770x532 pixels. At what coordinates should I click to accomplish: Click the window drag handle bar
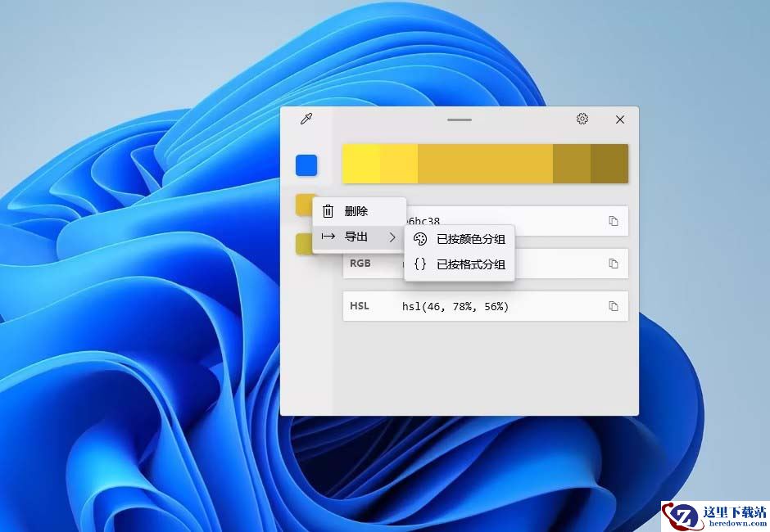[460, 119]
